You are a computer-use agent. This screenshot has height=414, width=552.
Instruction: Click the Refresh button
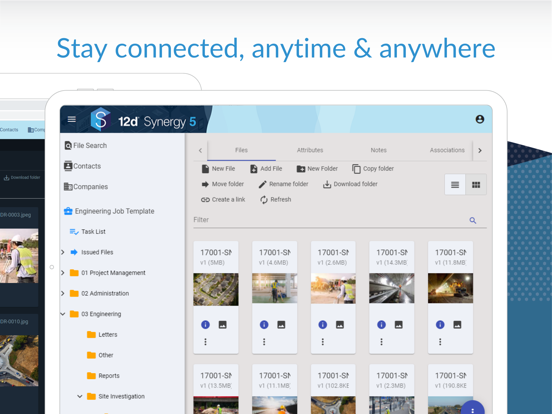click(276, 200)
